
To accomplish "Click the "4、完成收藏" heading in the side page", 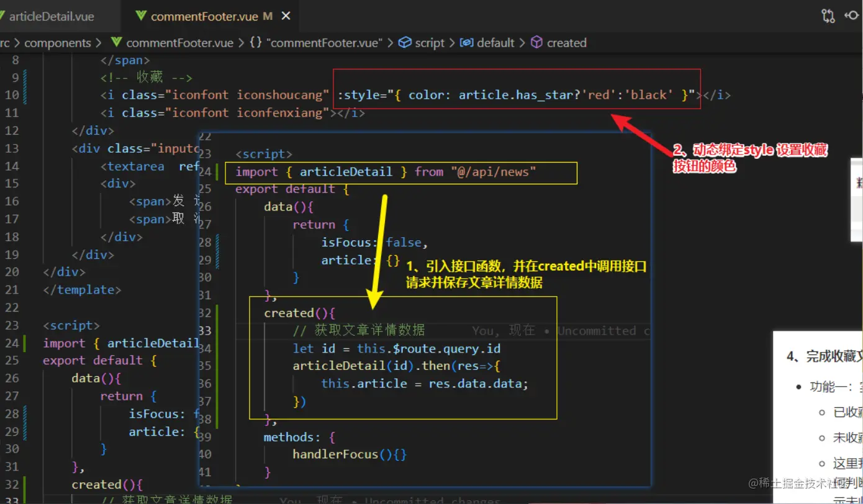I will [824, 356].
